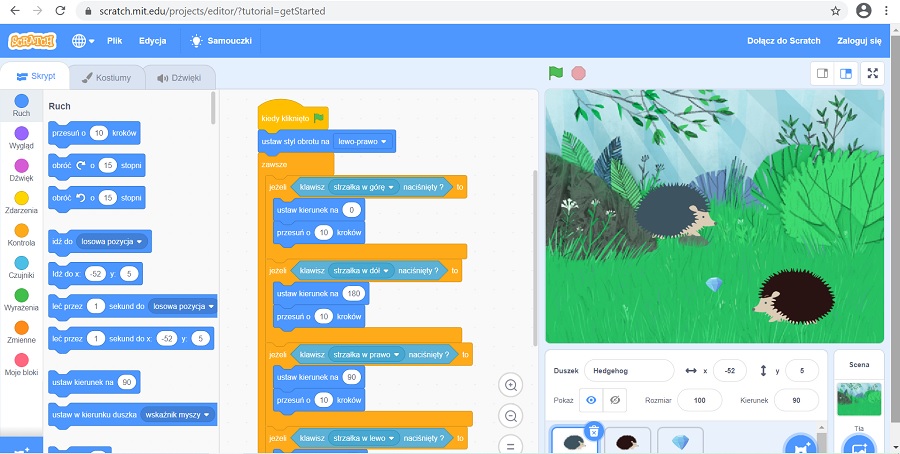Click direction value 0 in script

[x=351, y=210]
